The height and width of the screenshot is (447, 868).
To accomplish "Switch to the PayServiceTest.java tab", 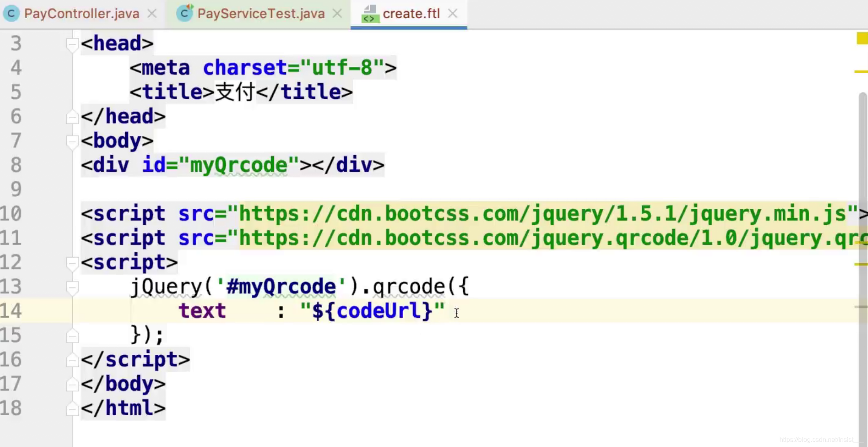I will tap(260, 14).
